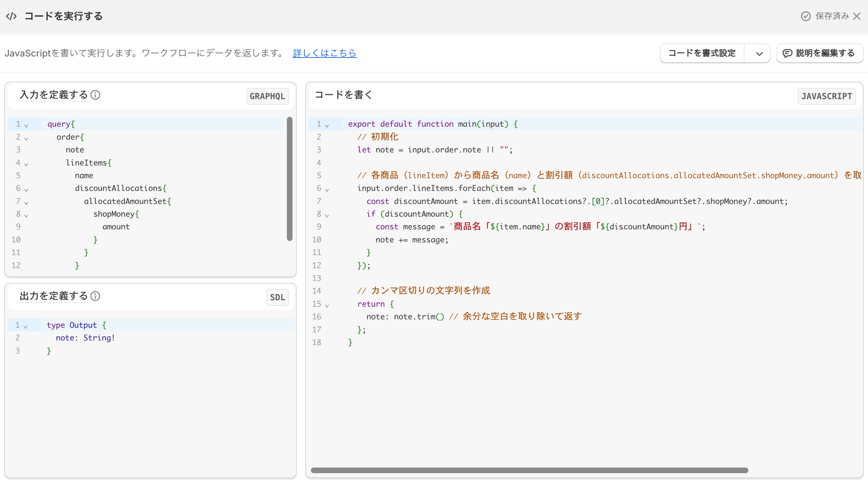Click the run code </> icon in header

coord(11,16)
